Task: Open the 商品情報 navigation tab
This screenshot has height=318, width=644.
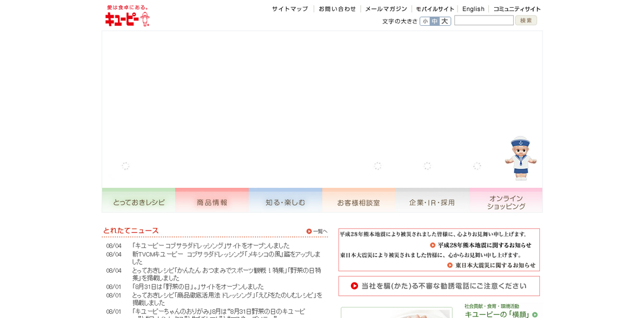Action: pyautogui.click(x=212, y=201)
